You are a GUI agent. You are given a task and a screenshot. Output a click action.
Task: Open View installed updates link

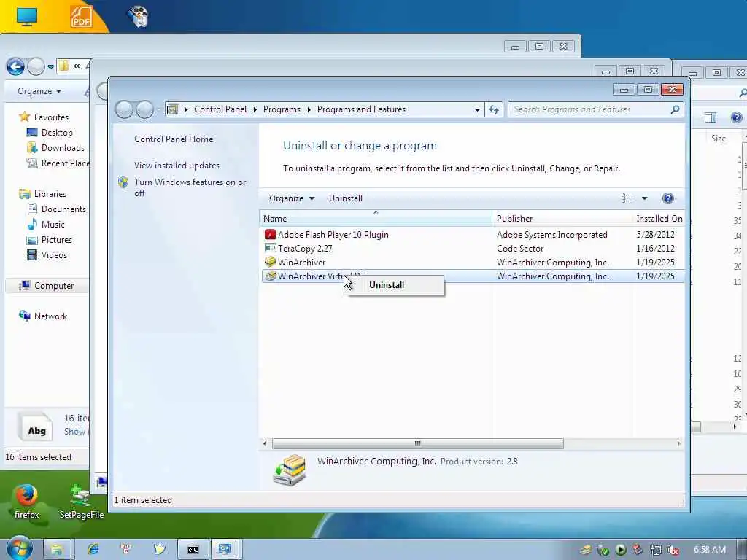pyautogui.click(x=177, y=166)
